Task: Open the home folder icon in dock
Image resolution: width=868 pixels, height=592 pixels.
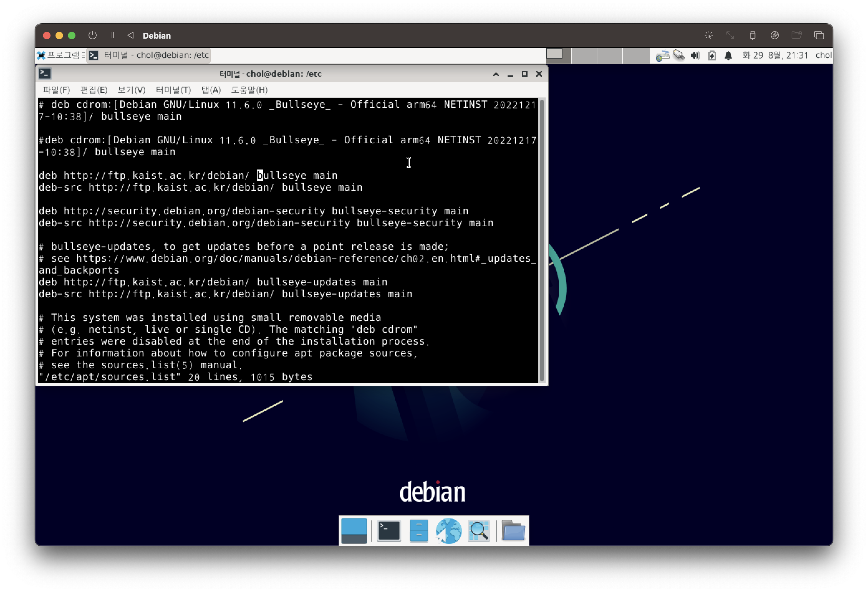Action: (x=513, y=531)
